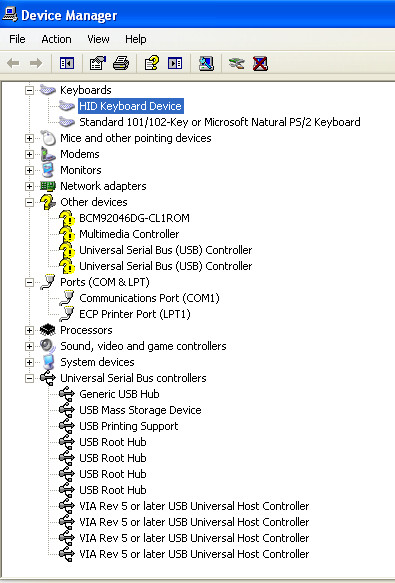Select Communications Port (COM1)
The height and width of the screenshot is (583, 395).
coord(150,298)
